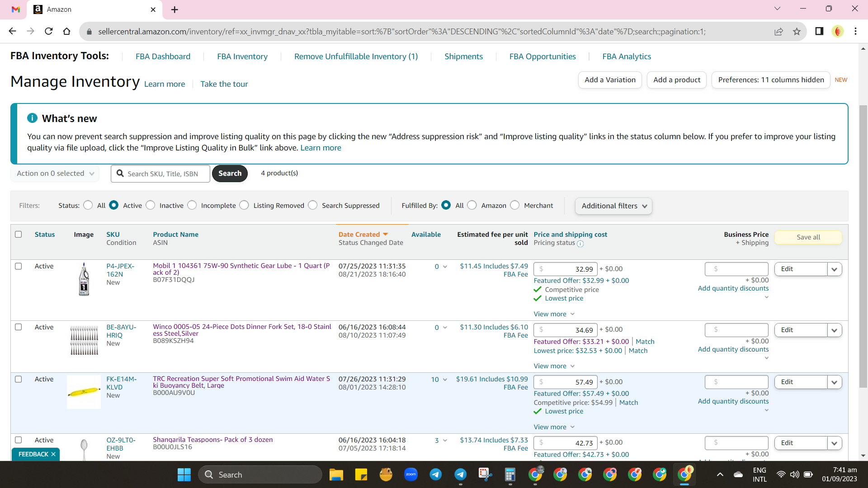Select the Mobil 1 Gear Lube row checkbox
868x488 pixels.
coord(19,266)
